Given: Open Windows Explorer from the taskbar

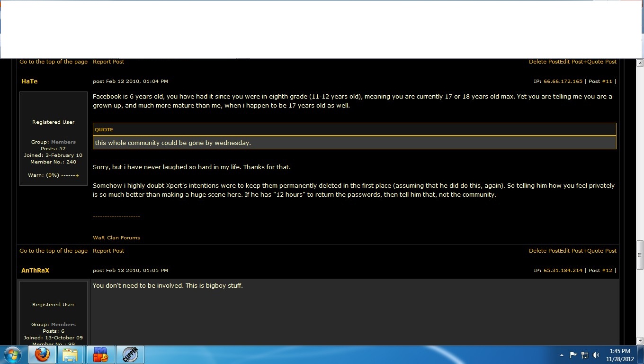Looking at the screenshot, I should 71,355.
